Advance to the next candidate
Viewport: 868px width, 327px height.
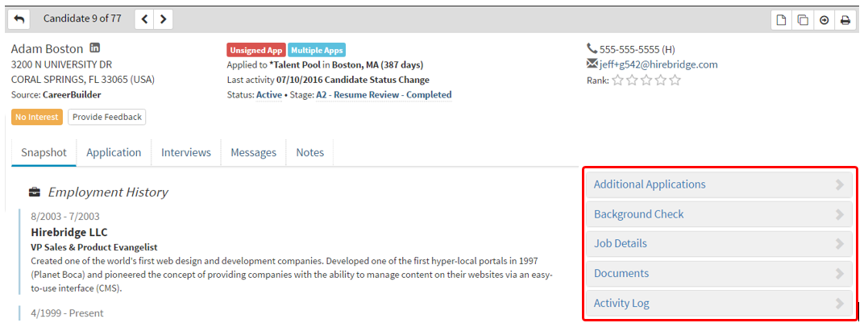pyautogui.click(x=164, y=19)
